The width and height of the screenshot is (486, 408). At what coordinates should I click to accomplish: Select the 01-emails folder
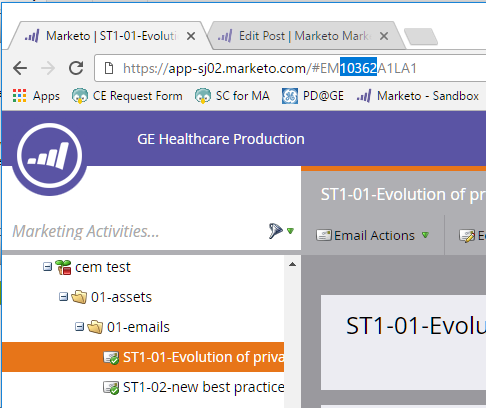pos(138,327)
